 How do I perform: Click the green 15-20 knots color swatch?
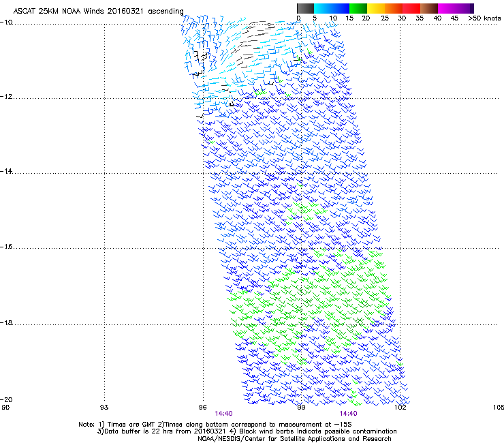[358, 8]
